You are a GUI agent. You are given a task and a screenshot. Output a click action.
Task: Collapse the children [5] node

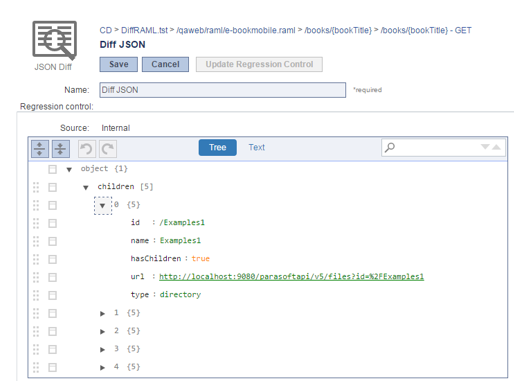(x=86, y=188)
